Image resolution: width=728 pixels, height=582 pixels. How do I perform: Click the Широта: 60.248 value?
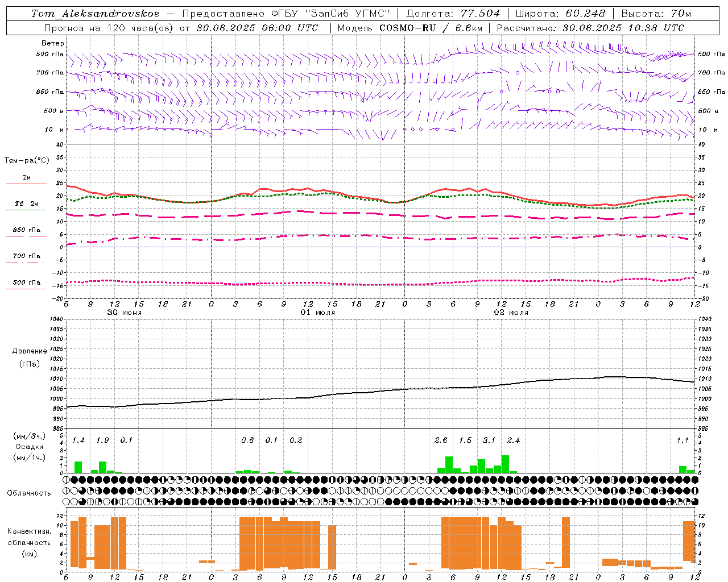[561, 14]
